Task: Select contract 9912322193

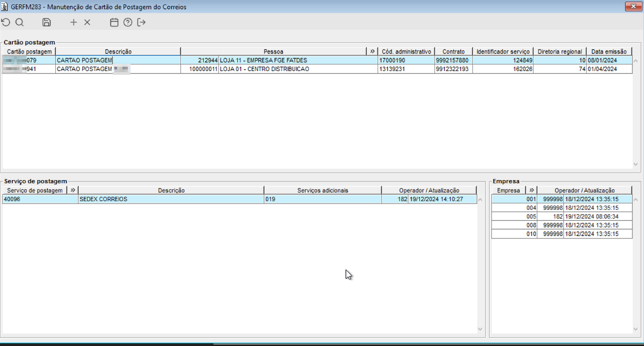Action: (453, 69)
